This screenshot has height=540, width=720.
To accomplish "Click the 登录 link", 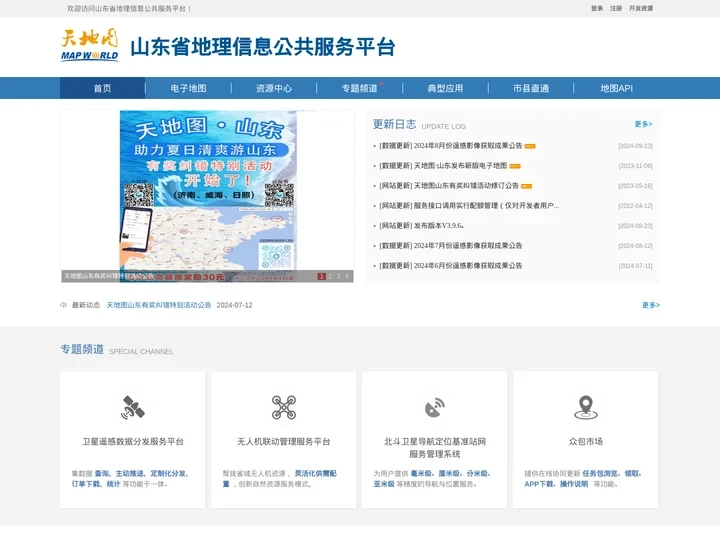I will tap(597, 8).
